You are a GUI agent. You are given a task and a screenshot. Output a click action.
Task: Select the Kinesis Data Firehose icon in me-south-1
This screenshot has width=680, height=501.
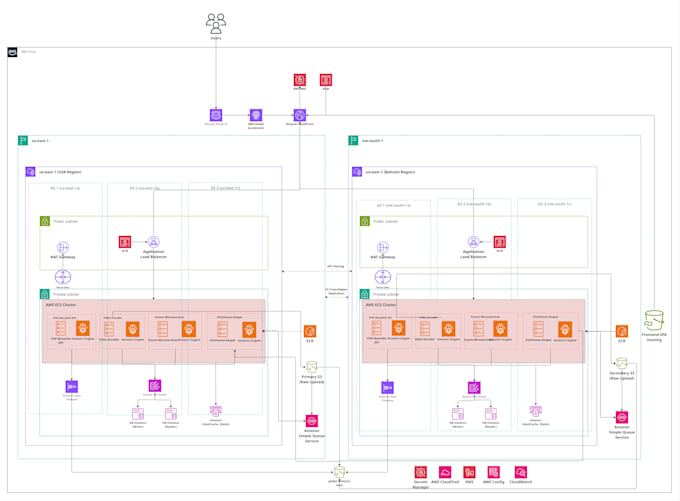387,387
